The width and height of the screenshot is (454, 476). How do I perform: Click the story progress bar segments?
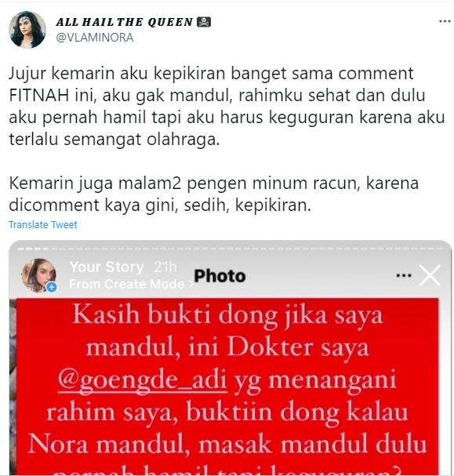pyautogui.click(x=230, y=249)
